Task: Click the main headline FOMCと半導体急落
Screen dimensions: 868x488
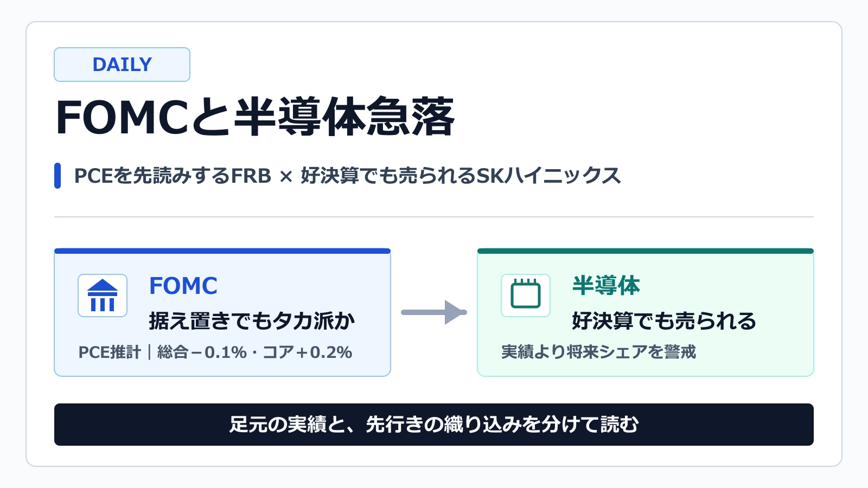Action: (255, 117)
